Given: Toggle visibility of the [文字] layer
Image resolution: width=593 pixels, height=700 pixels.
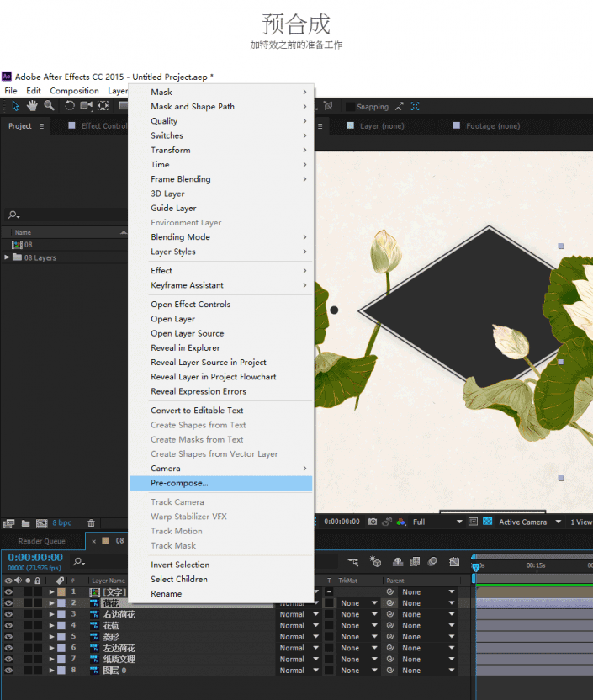Looking at the screenshot, I should pyautogui.click(x=8, y=592).
